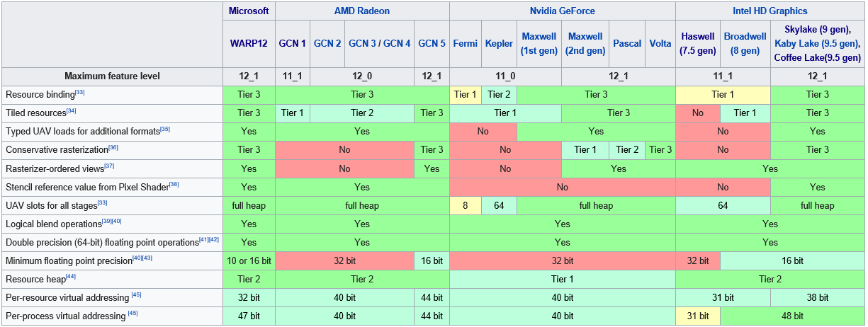868x327 pixels.
Task: Open reference [43] beside Minimum floating point precision
Action: coord(147,258)
